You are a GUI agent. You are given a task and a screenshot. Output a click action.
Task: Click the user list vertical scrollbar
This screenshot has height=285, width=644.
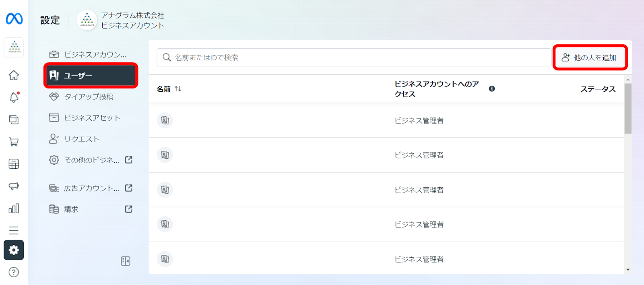pos(628,109)
